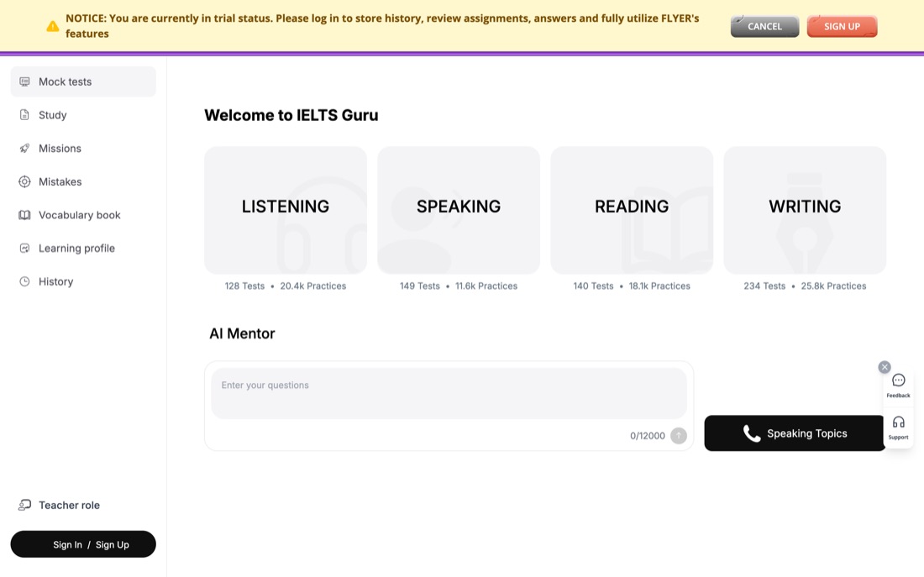Screen dimensions: 924x577
Task: Open the Mock tests menu item
Action: coord(83,82)
